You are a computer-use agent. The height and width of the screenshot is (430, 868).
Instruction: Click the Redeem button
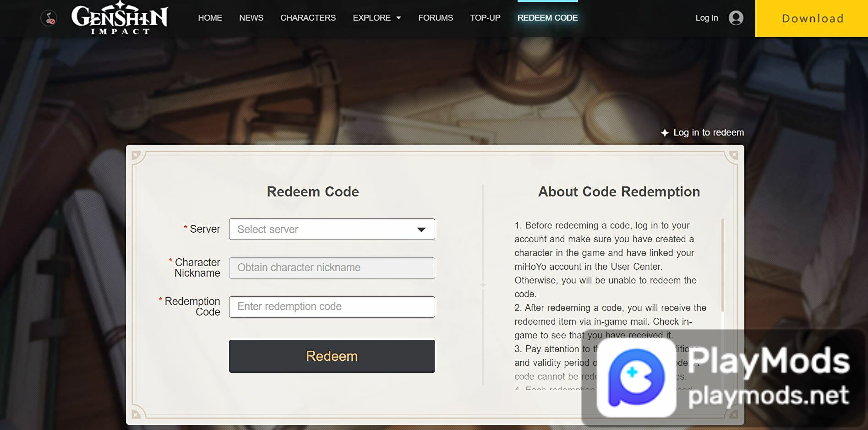[332, 356]
